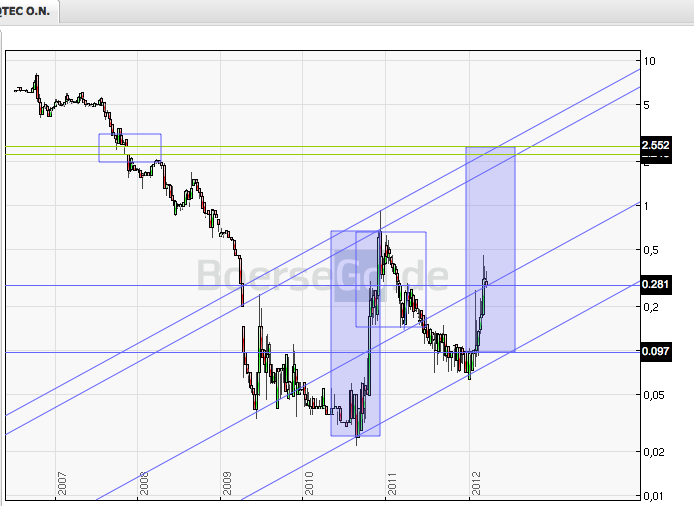Click the 0.097 price marker label

coord(656,351)
